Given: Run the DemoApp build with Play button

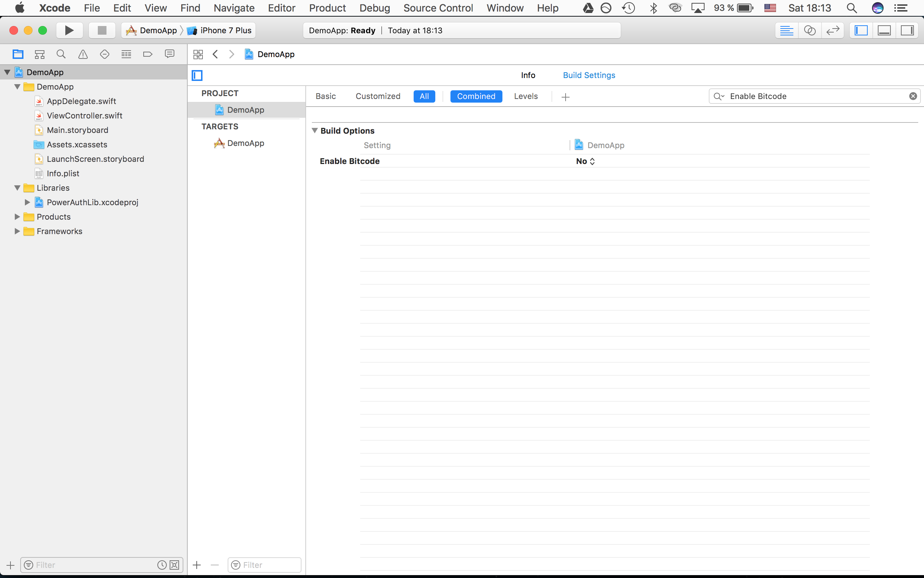Looking at the screenshot, I should [x=69, y=30].
